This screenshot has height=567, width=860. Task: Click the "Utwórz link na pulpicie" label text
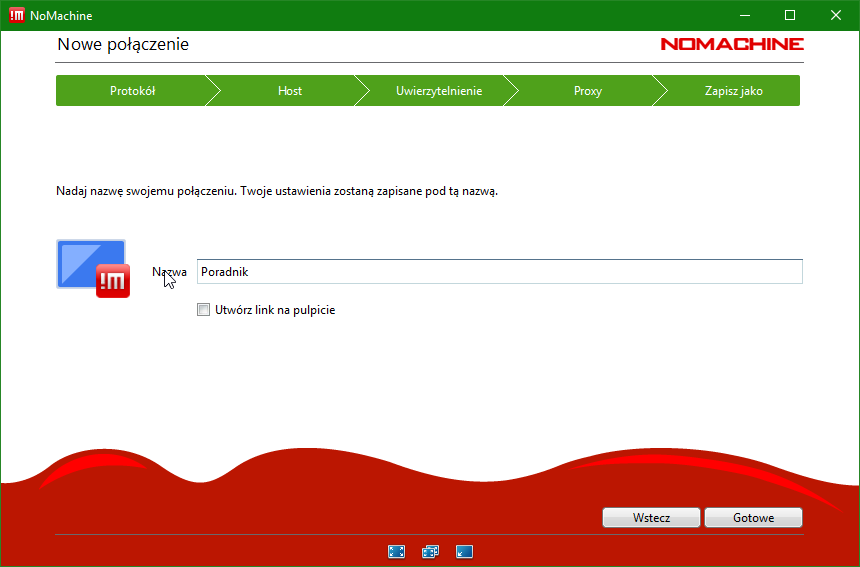tap(275, 310)
